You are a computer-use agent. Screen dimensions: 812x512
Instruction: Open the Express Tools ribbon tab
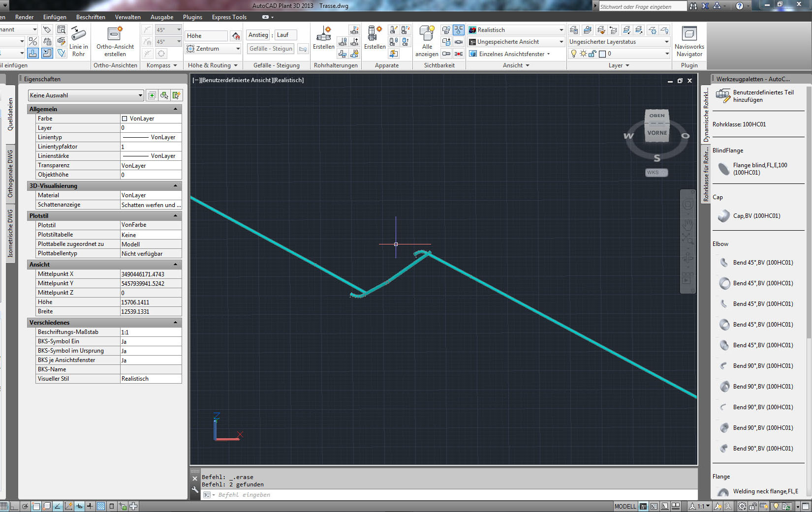[x=229, y=17]
